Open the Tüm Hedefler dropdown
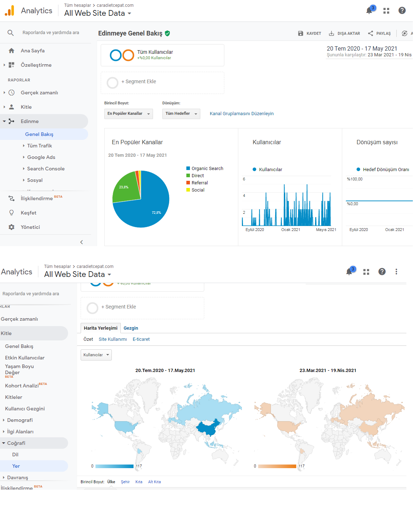The height and width of the screenshot is (518, 420). point(181,114)
